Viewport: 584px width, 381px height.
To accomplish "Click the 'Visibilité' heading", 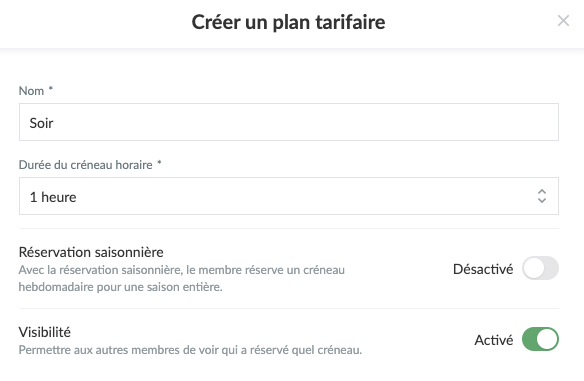I will coord(44,332).
